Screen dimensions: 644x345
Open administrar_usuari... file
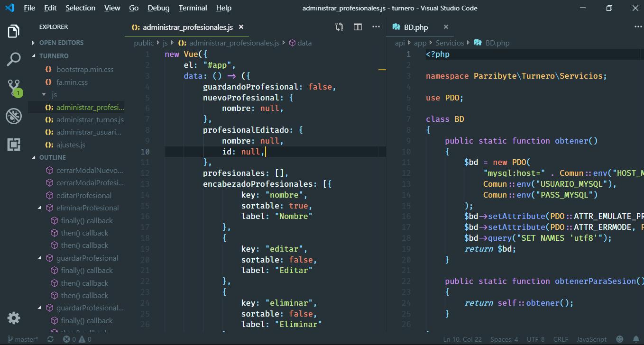coord(89,132)
